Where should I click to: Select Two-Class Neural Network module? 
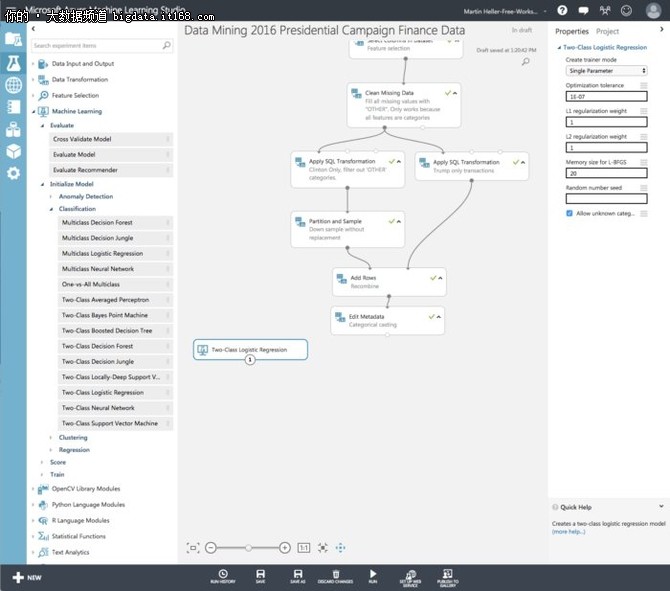click(115, 408)
